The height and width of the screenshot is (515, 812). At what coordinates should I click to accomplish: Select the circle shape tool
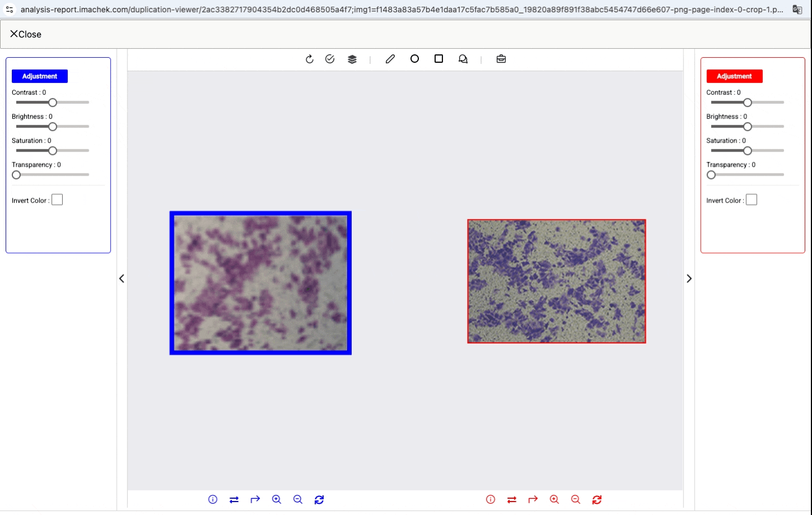click(x=414, y=58)
